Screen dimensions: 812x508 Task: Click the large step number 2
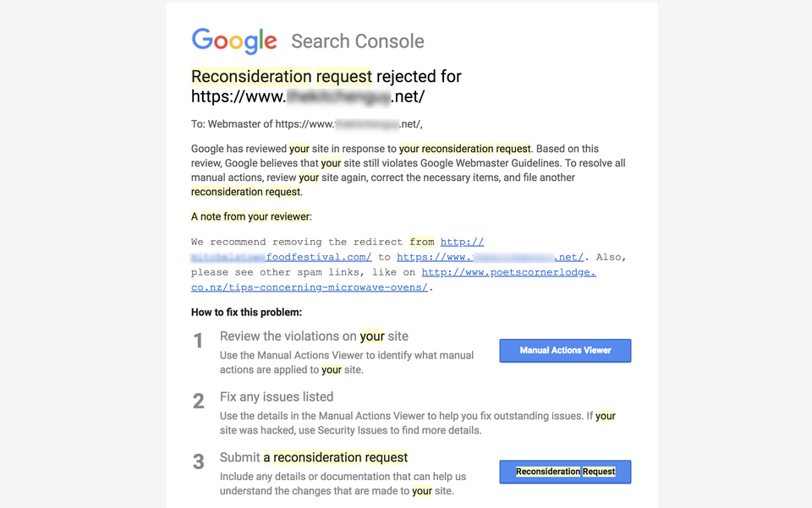(x=198, y=401)
